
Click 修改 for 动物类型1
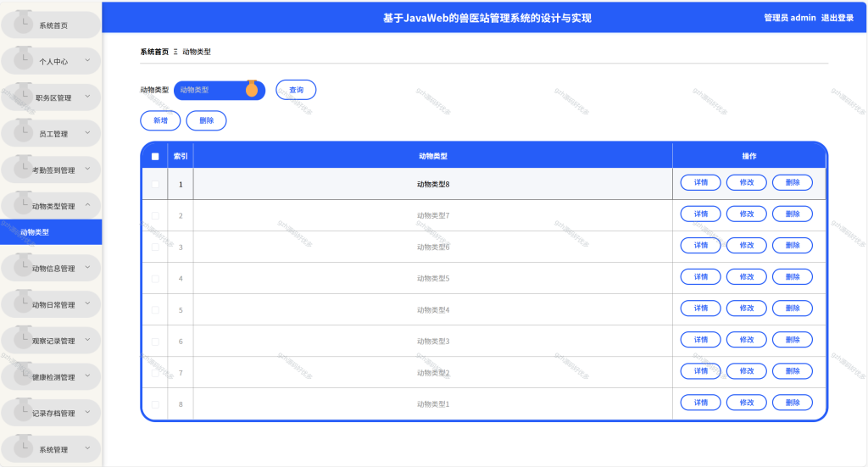click(x=747, y=403)
